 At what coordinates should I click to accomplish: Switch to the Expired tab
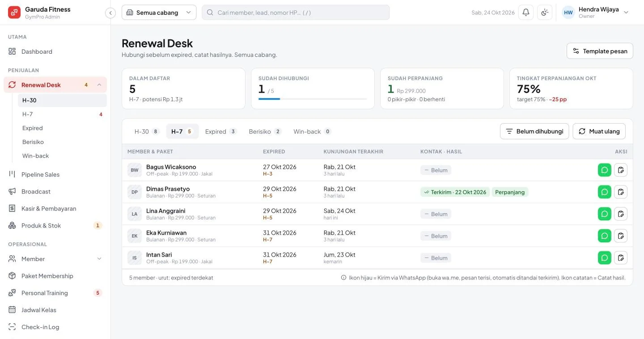[x=220, y=132]
